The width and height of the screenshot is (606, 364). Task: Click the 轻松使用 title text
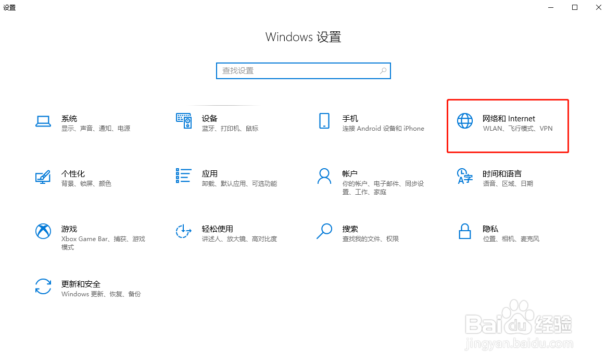click(x=217, y=229)
